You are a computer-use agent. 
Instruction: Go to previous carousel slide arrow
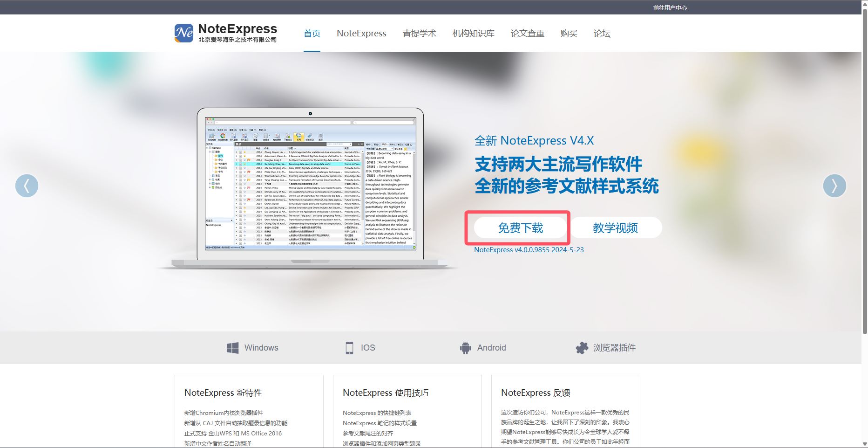27,186
